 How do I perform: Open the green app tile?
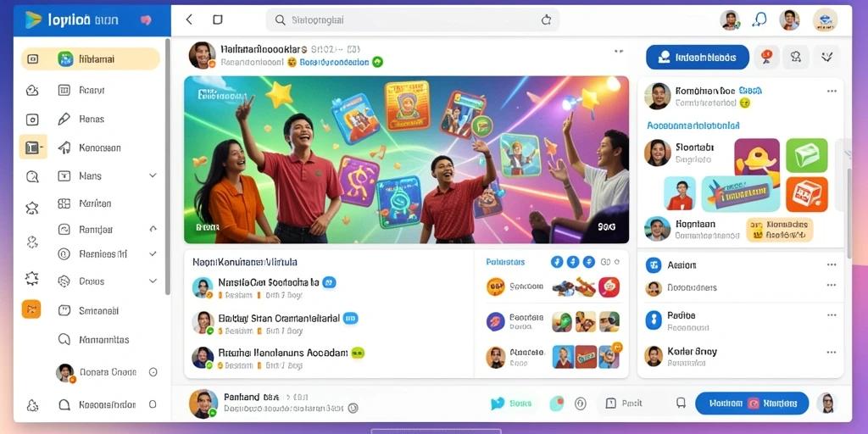tap(807, 156)
